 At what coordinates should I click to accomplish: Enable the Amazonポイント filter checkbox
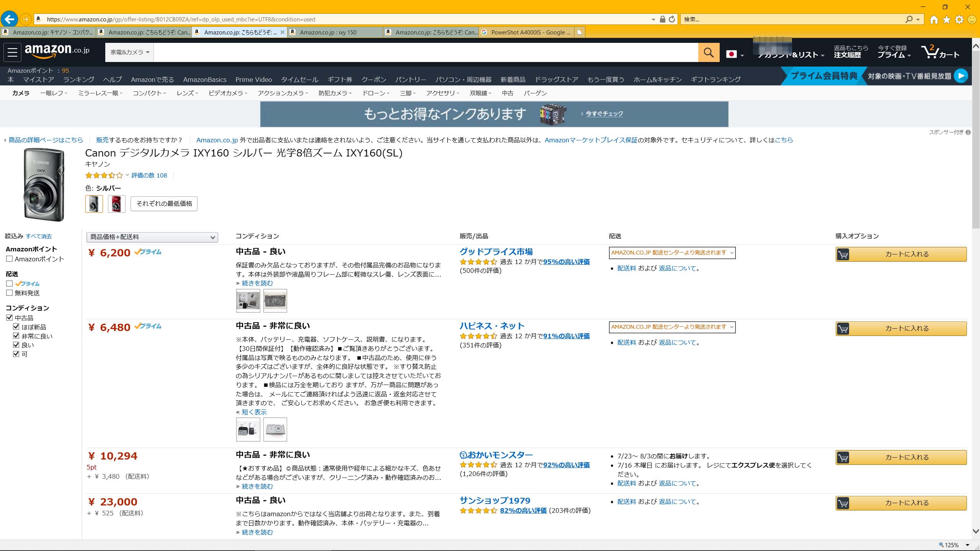[10, 259]
